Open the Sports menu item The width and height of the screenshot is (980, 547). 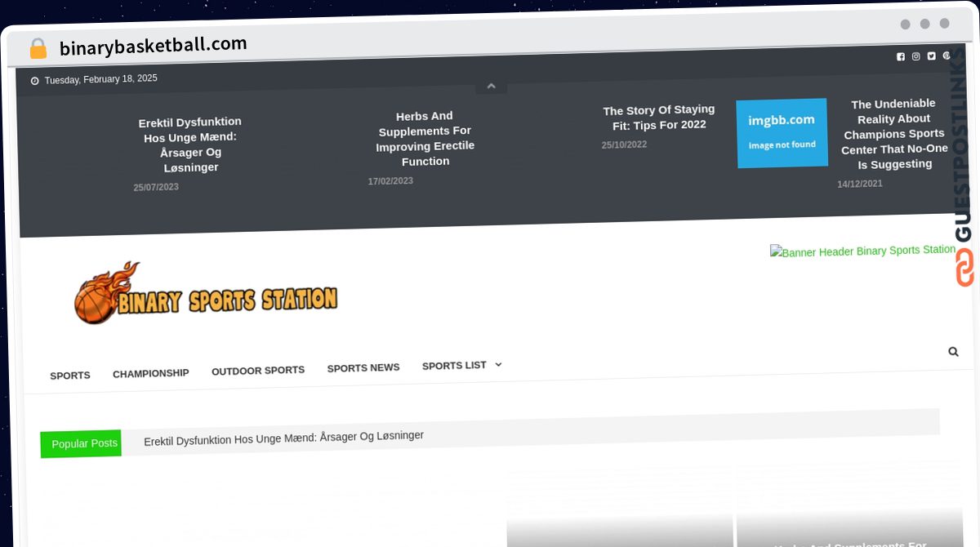(70, 376)
